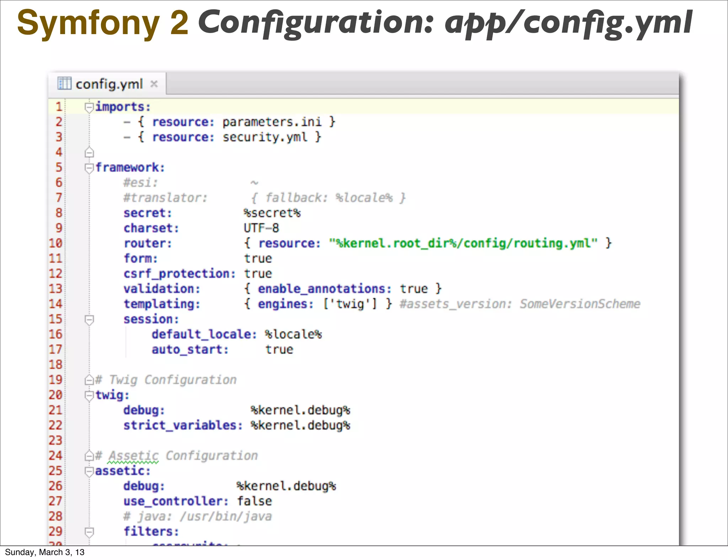The width and height of the screenshot is (728, 560).
Task: Click 'security.yml' resource value
Action: click(x=265, y=137)
